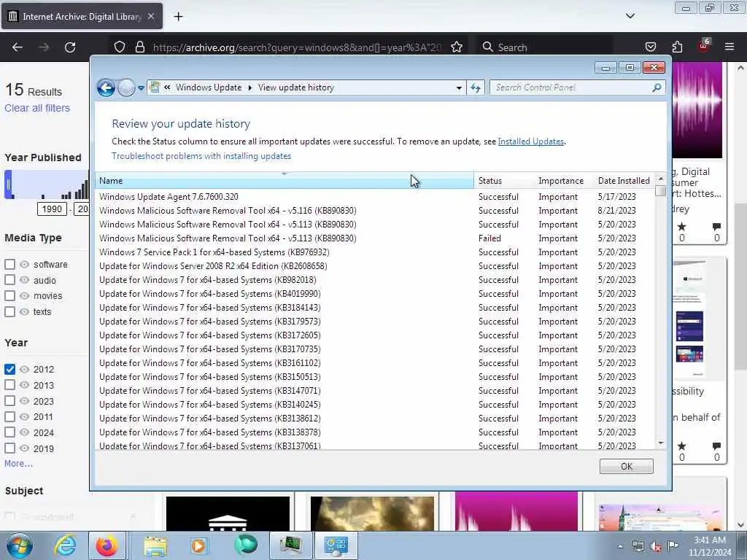Show only software eye icon

24,264
